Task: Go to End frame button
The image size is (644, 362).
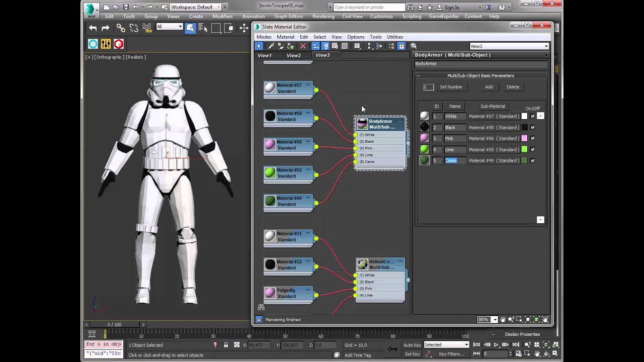Action: click(x=516, y=345)
